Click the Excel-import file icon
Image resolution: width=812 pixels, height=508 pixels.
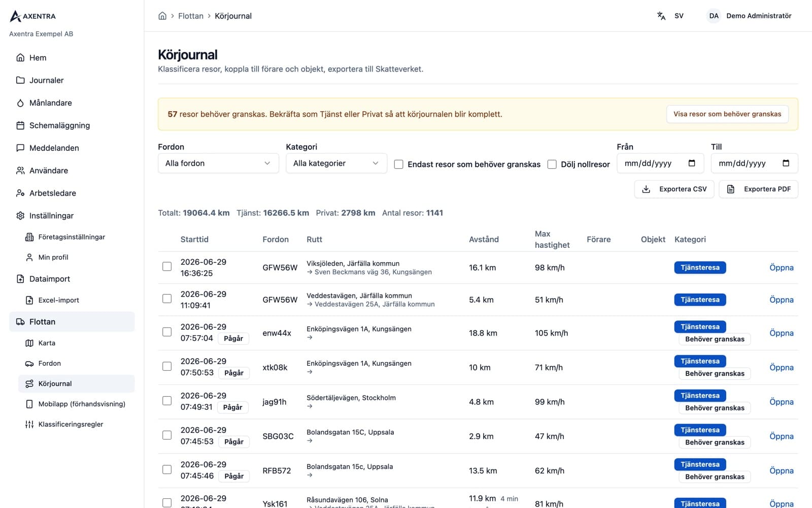(x=29, y=300)
